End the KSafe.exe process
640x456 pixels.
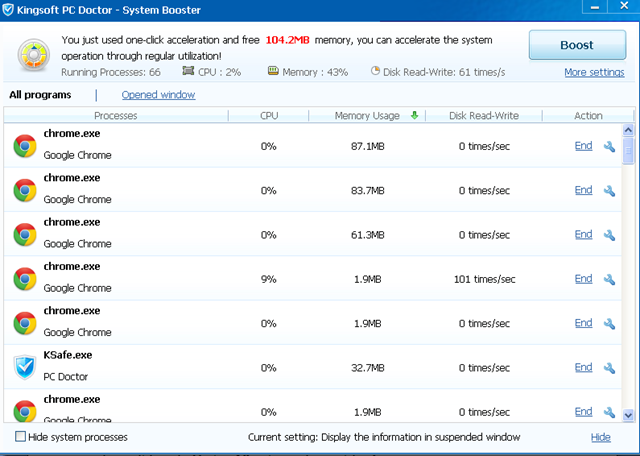(583, 368)
